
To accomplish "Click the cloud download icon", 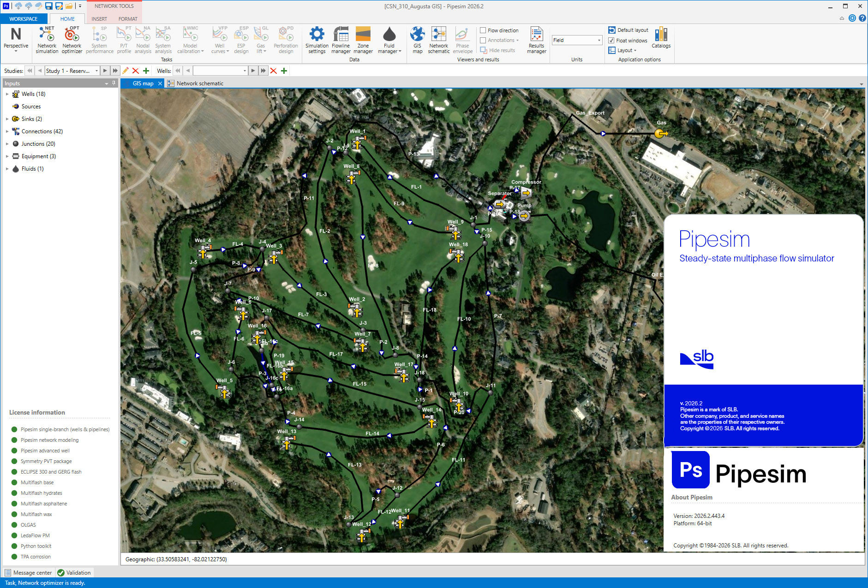I will click(18, 6).
